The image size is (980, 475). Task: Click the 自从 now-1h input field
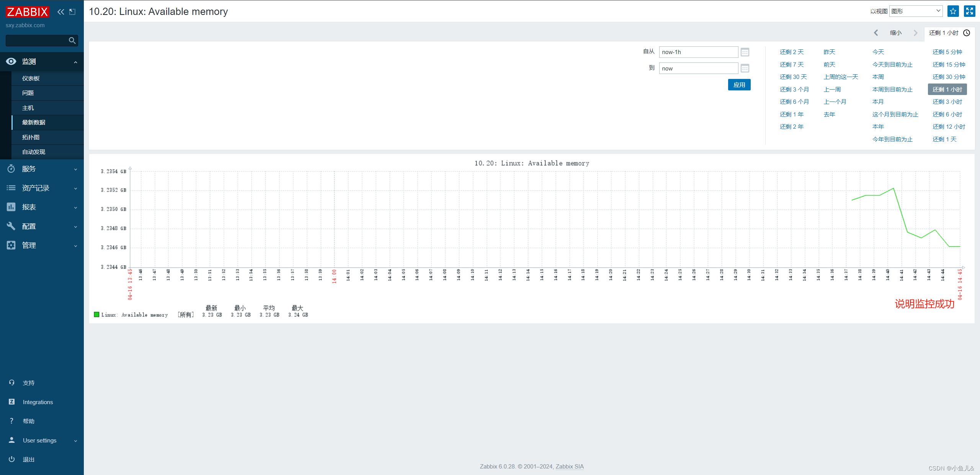[698, 52]
